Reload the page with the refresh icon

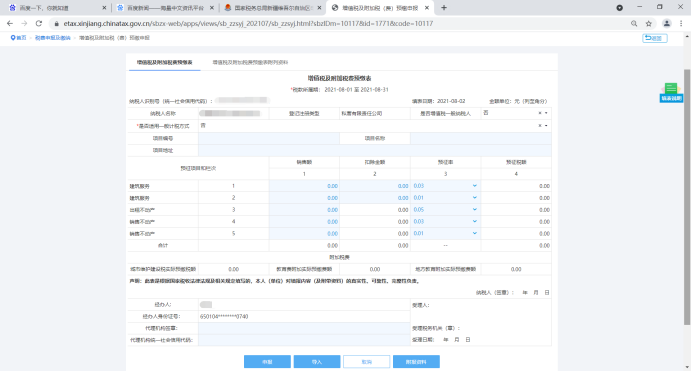pos(39,23)
